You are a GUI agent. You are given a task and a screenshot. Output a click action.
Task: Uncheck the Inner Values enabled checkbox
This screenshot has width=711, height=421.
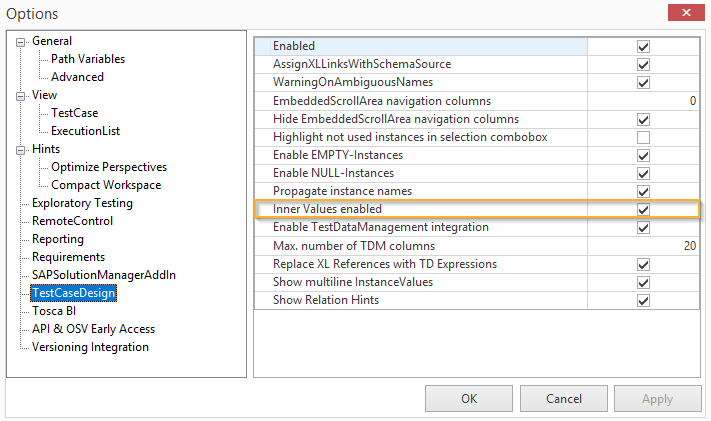pos(643,210)
